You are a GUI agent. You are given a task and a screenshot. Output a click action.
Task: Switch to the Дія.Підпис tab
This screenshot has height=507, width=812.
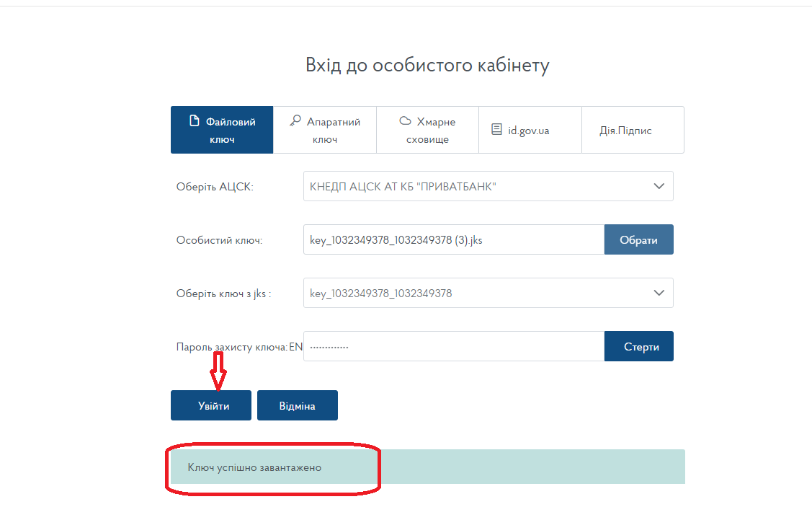point(625,131)
